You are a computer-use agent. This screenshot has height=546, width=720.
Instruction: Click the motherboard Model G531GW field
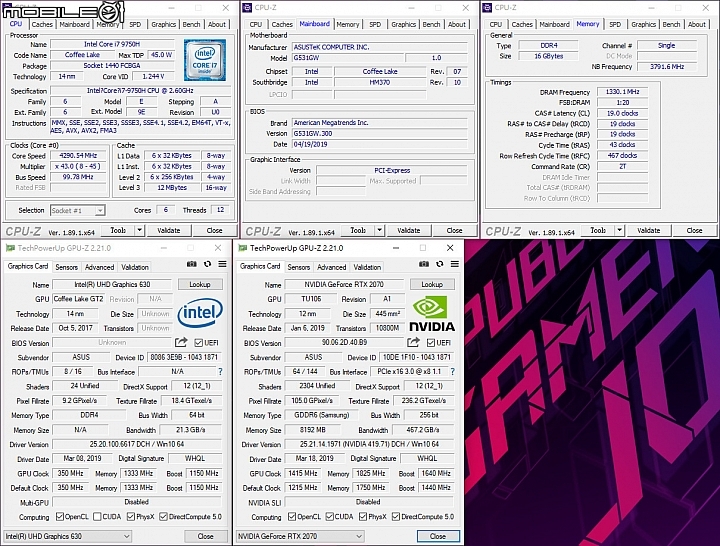pyautogui.click(x=348, y=58)
